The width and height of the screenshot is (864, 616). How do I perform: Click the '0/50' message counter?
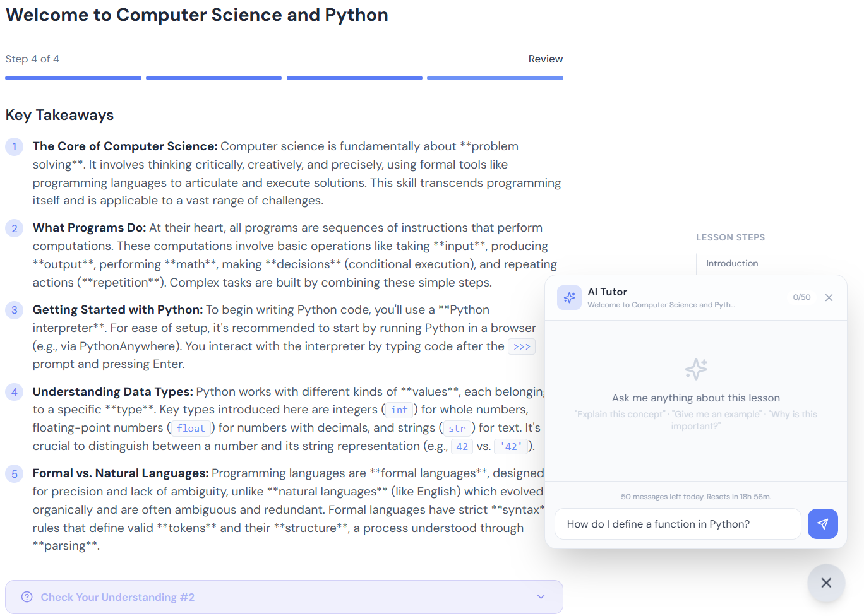(801, 297)
